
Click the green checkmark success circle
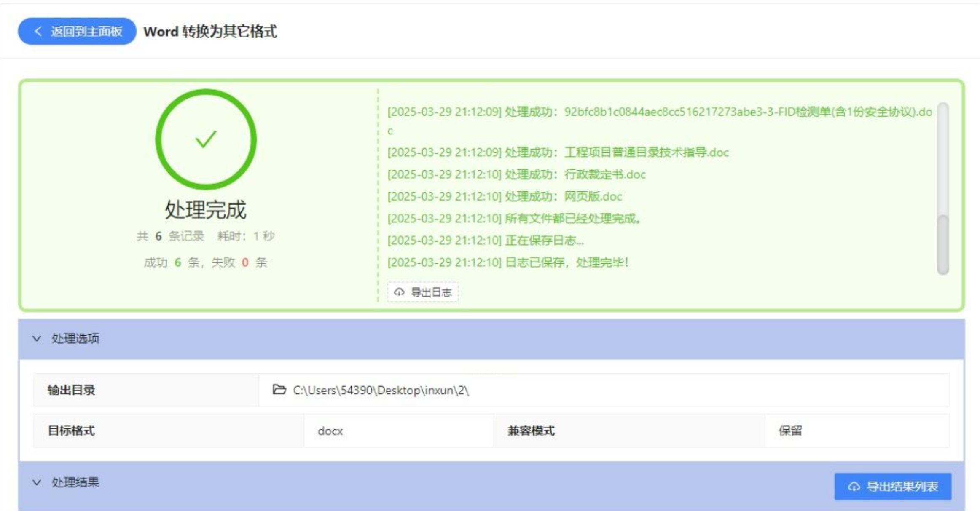(x=206, y=139)
